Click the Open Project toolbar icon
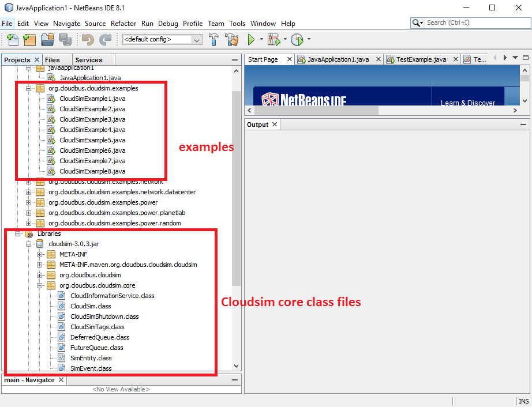Viewport: 532px width, 407px height. (x=47, y=40)
